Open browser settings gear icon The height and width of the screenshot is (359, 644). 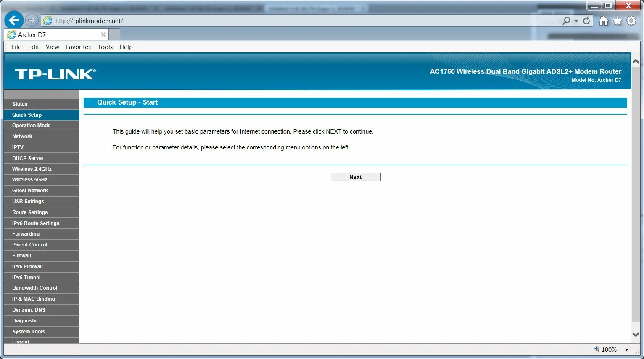coord(631,21)
